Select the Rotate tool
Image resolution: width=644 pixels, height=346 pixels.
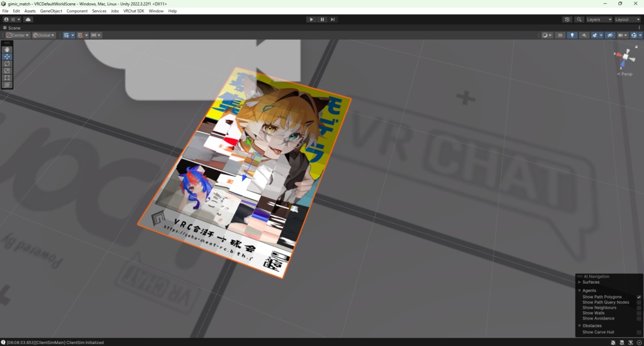coord(7,64)
